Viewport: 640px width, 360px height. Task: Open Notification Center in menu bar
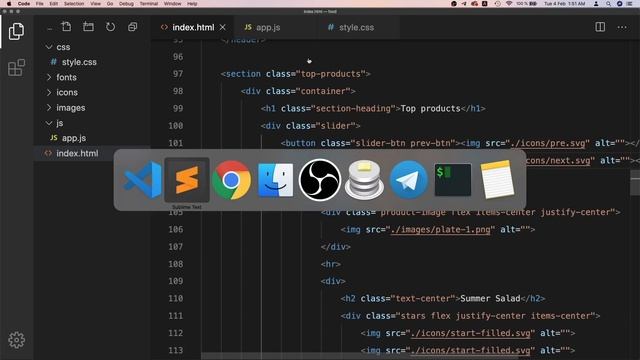click(x=629, y=4)
